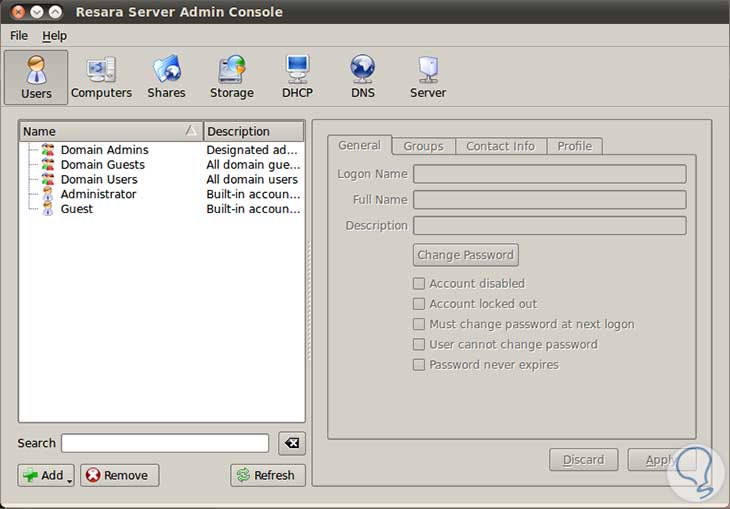Open the Add button dropdown arrow

[70, 481]
